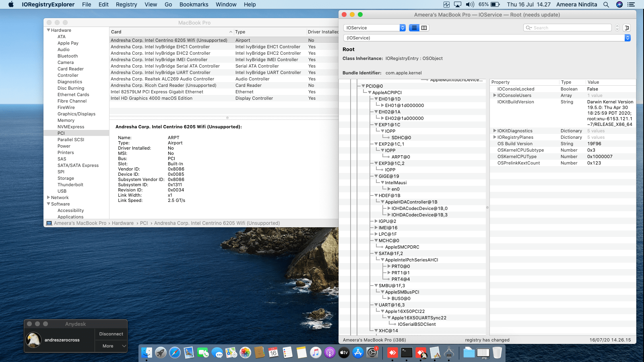644x362 pixels.
Task: Click the Disconnect button in Anydesk
Action: tap(111, 334)
